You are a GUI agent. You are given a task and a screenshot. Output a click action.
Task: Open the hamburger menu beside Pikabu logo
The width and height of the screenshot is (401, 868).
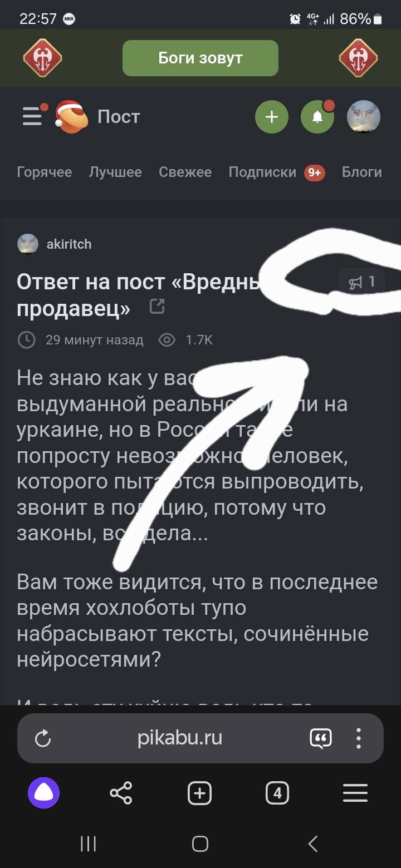click(33, 116)
